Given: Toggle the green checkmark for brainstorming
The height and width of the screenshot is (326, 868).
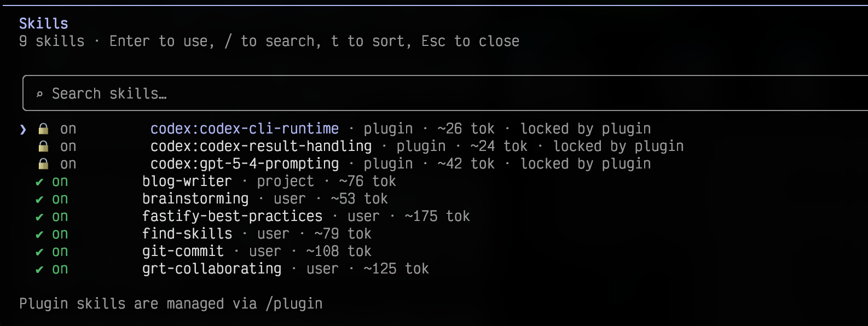Looking at the screenshot, I should [39, 200].
